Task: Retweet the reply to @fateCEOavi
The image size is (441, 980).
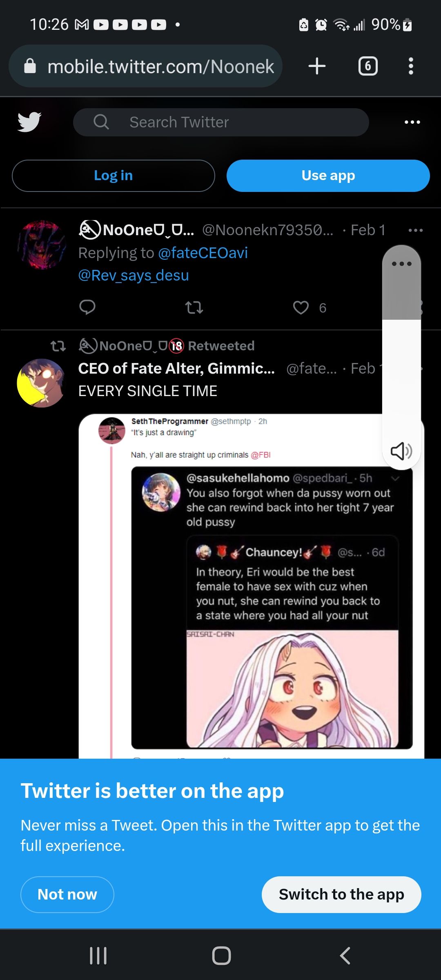Action: tap(194, 307)
